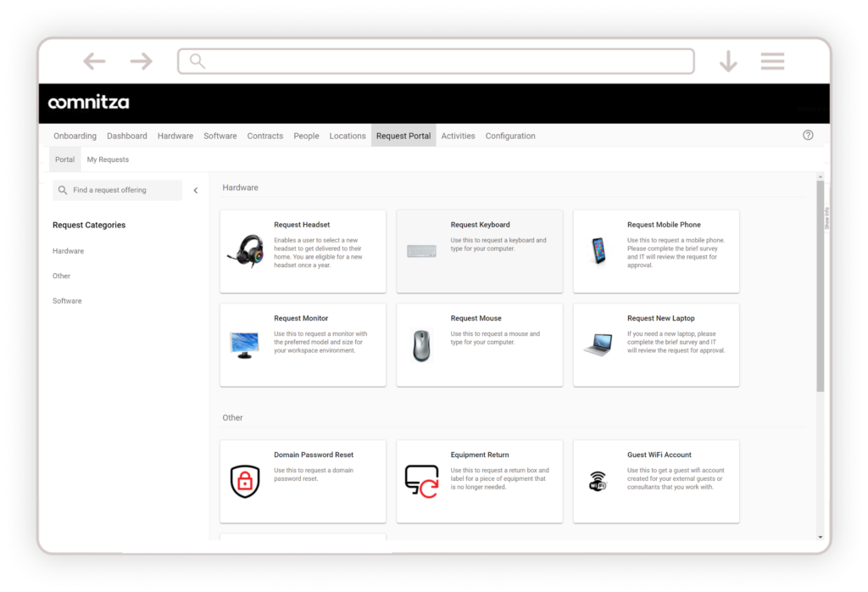
Task: Open the Onboarding menu item
Action: [75, 136]
